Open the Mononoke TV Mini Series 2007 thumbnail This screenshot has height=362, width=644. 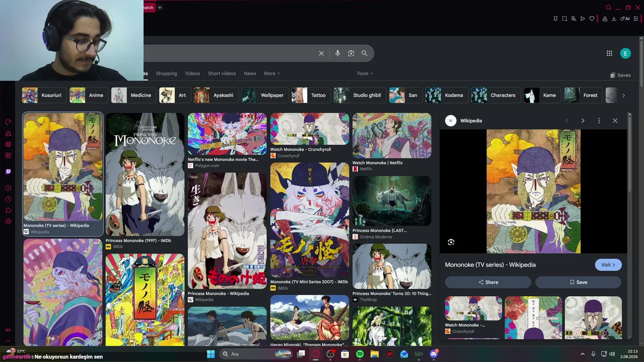(309, 220)
